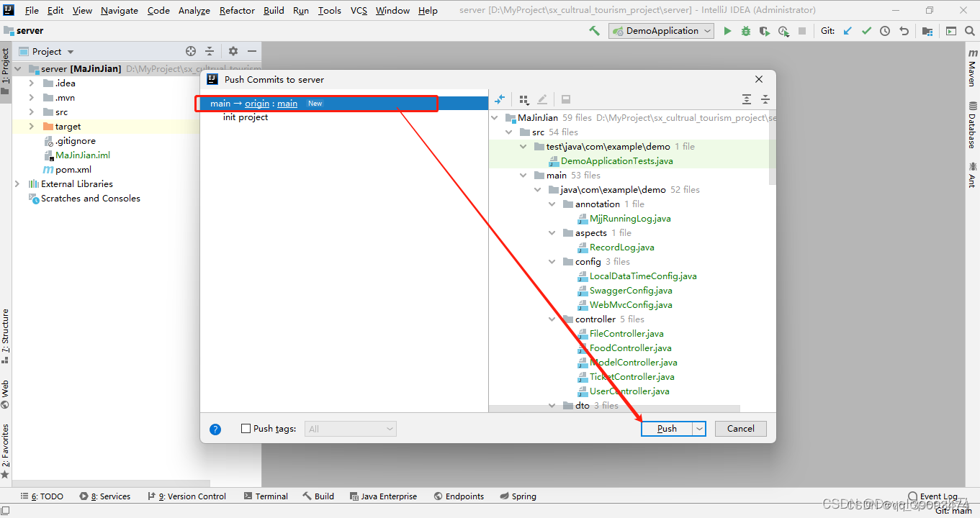980x518 pixels.
Task: Run with Coverage icon in main toolbar
Action: (765, 31)
